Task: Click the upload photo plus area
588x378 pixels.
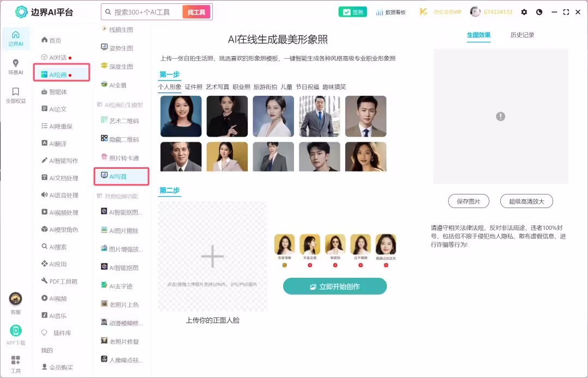Action: [213, 257]
